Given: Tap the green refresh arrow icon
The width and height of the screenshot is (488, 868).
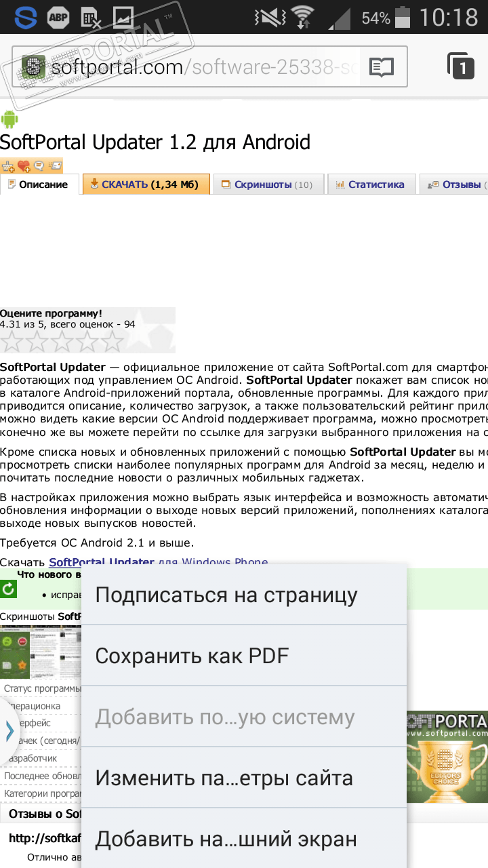Looking at the screenshot, I should (x=8, y=589).
